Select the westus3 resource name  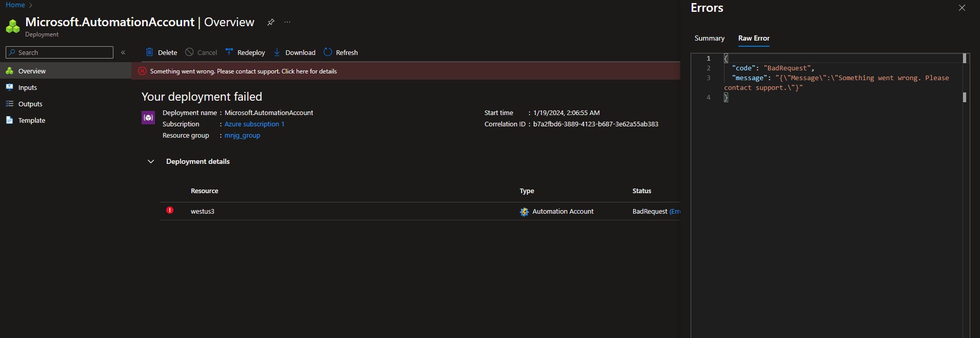(x=203, y=211)
